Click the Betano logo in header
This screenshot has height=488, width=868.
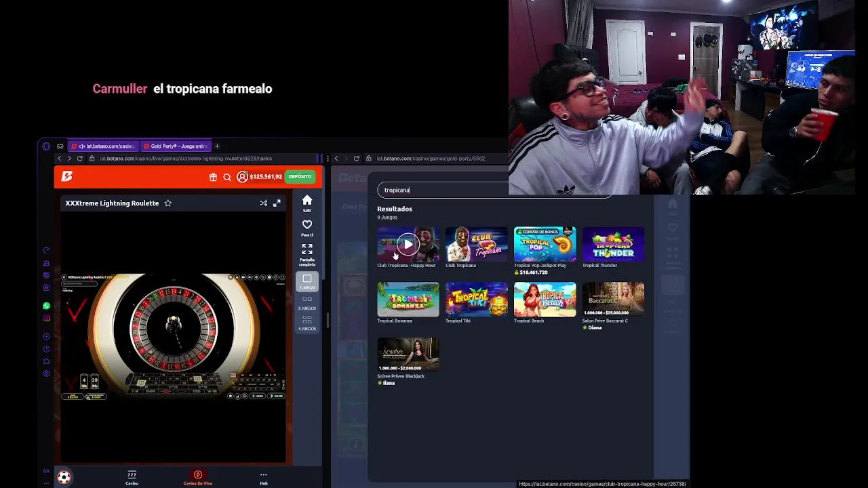tap(66, 176)
